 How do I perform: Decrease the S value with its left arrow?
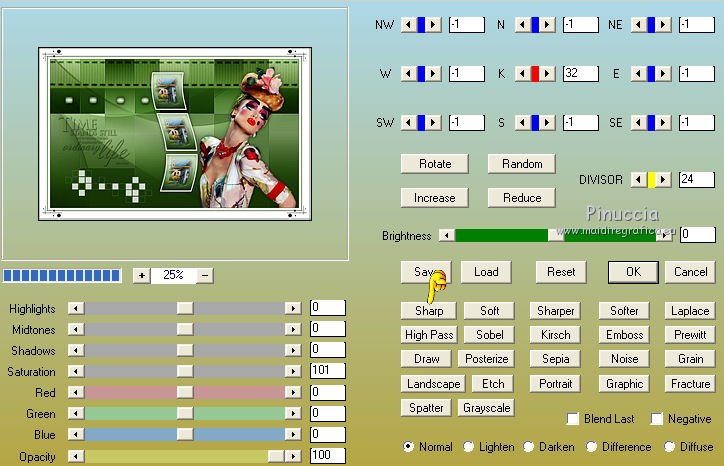point(523,122)
